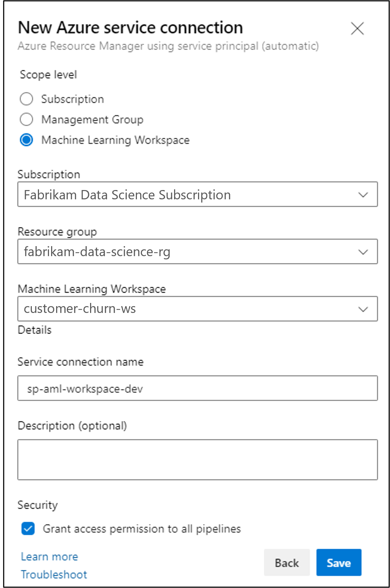Click the Machine Learning Workspace chevron
The height and width of the screenshot is (588, 390).
point(363,309)
